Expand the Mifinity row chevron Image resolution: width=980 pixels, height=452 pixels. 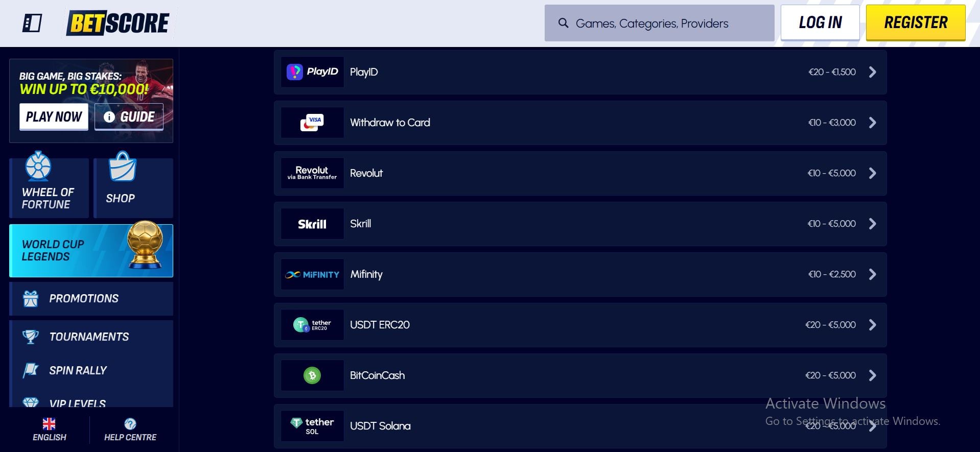[873, 274]
